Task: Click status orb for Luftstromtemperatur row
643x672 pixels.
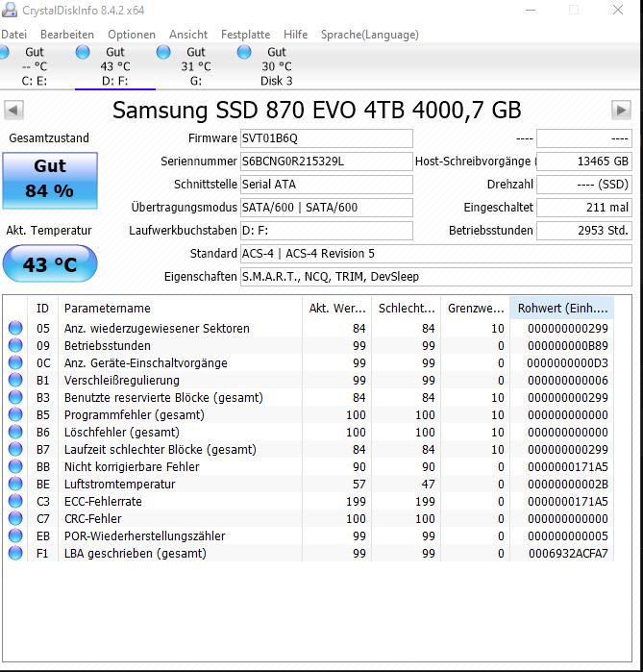Action: click(15, 484)
